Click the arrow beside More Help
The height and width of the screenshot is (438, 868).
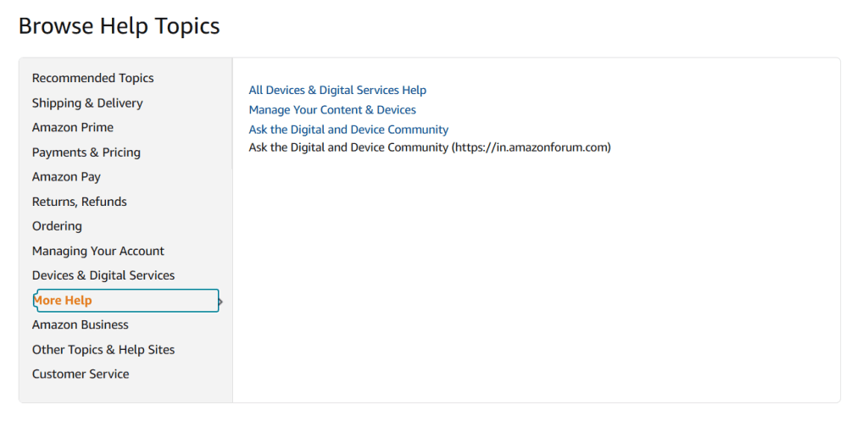pyautogui.click(x=221, y=302)
